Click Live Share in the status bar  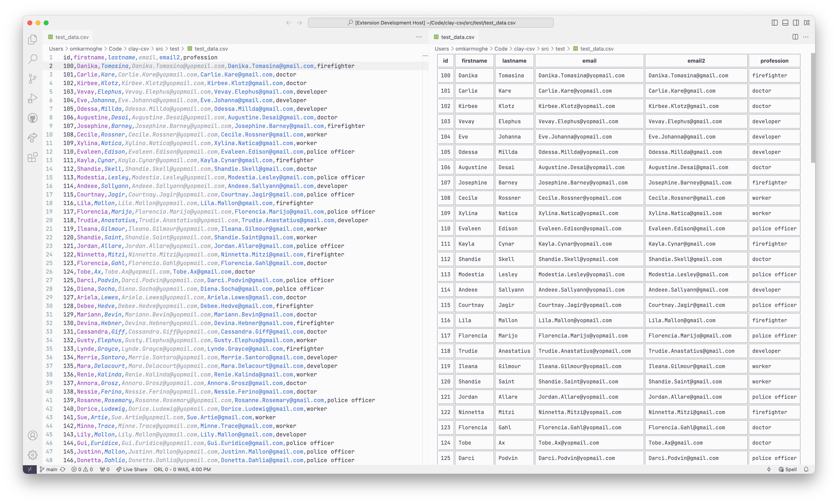coord(132,469)
